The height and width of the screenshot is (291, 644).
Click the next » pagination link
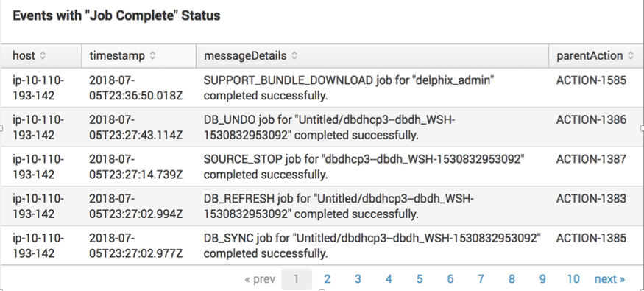pyautogui.click(x=610, y=279)
